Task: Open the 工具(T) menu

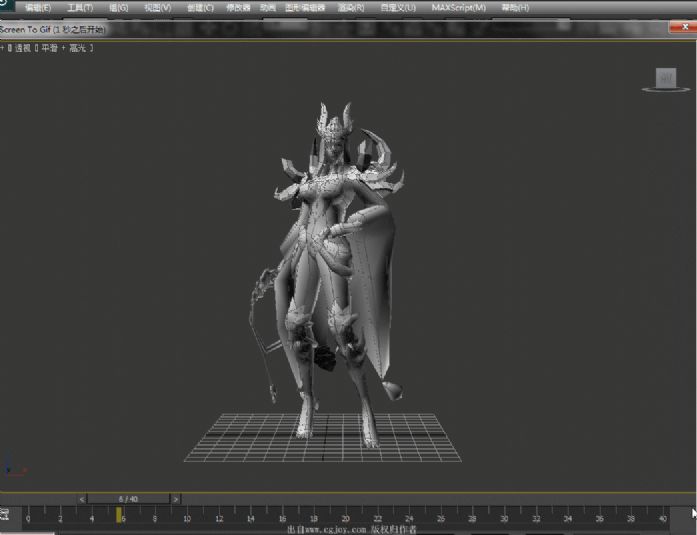Action: click(x=80, y=8)
